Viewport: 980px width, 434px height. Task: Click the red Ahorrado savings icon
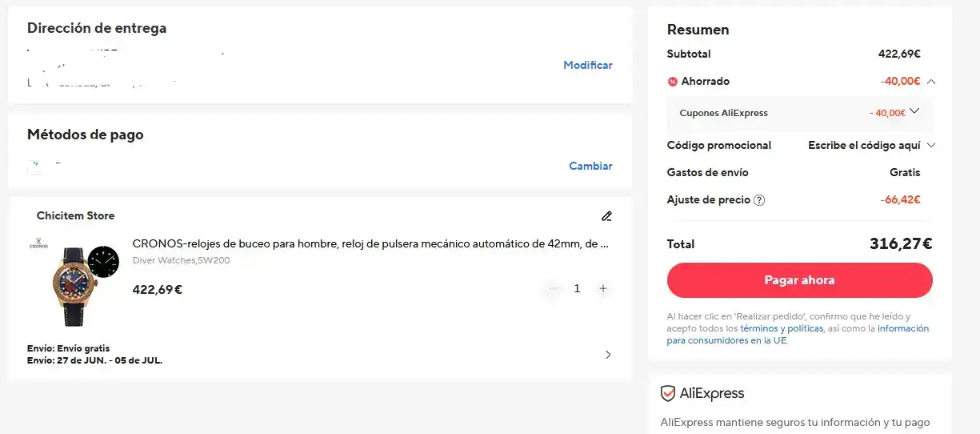pos(673,82)
